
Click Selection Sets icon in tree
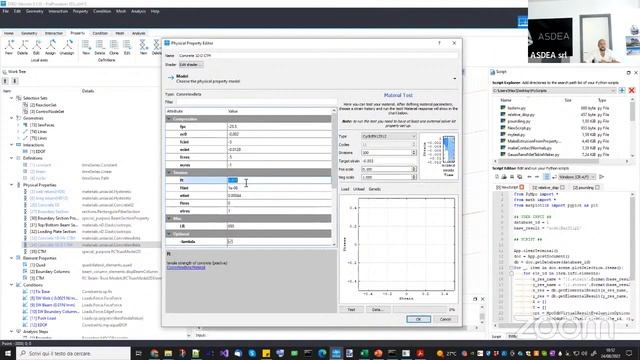coord(19,98)
